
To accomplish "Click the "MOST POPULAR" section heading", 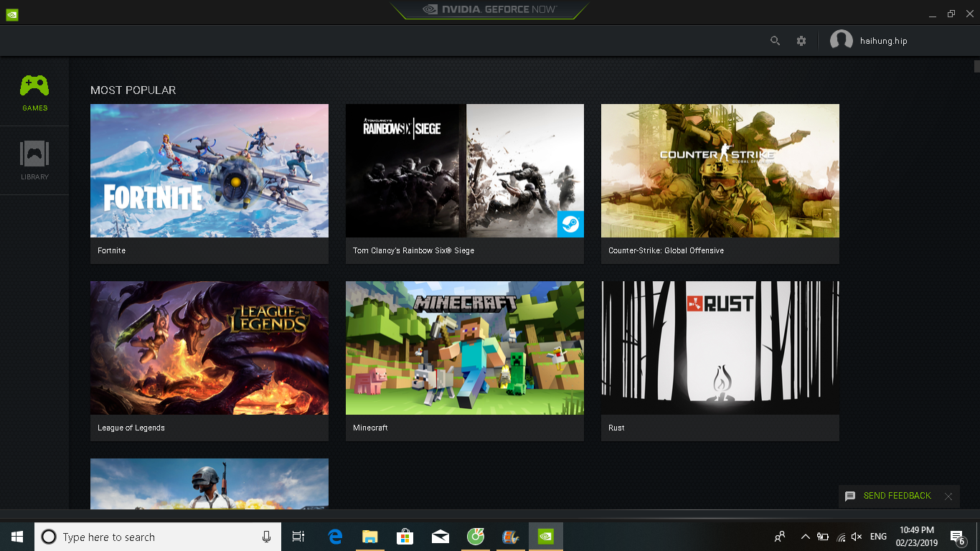I will 133,90.
